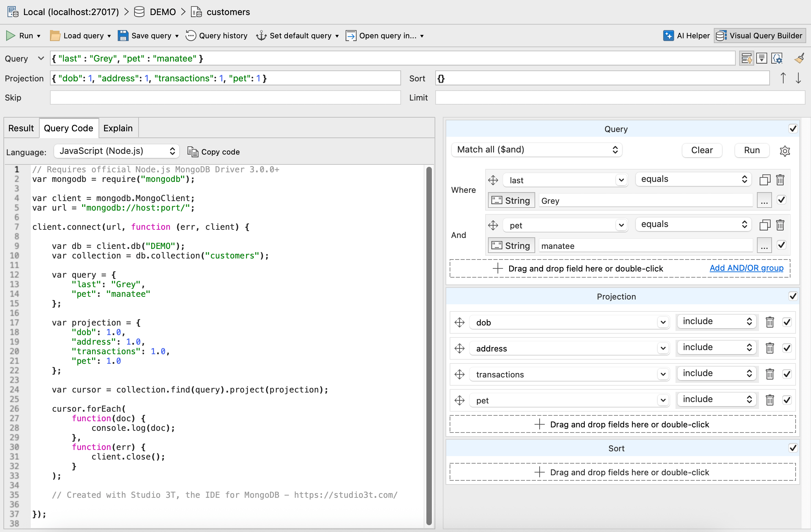The image size is (811, 532).
Task: Uncheck the Grey value checkbox
Action: coord(781,200)
